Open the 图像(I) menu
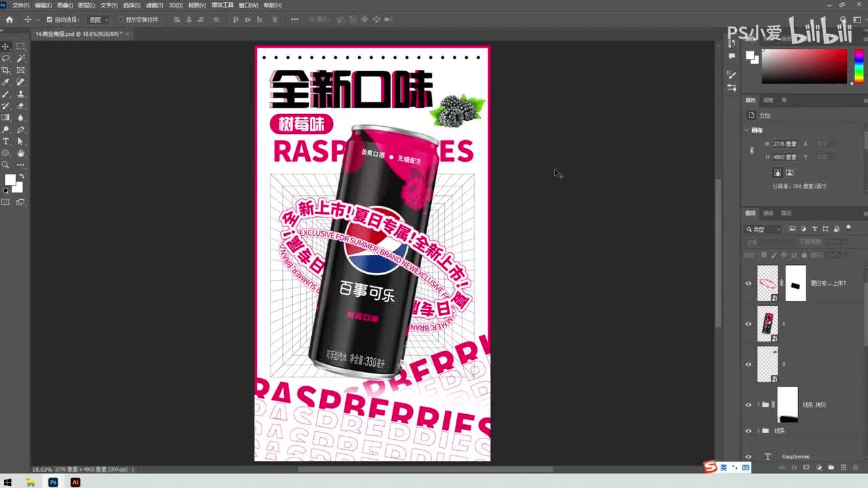 tap(65, 5)
